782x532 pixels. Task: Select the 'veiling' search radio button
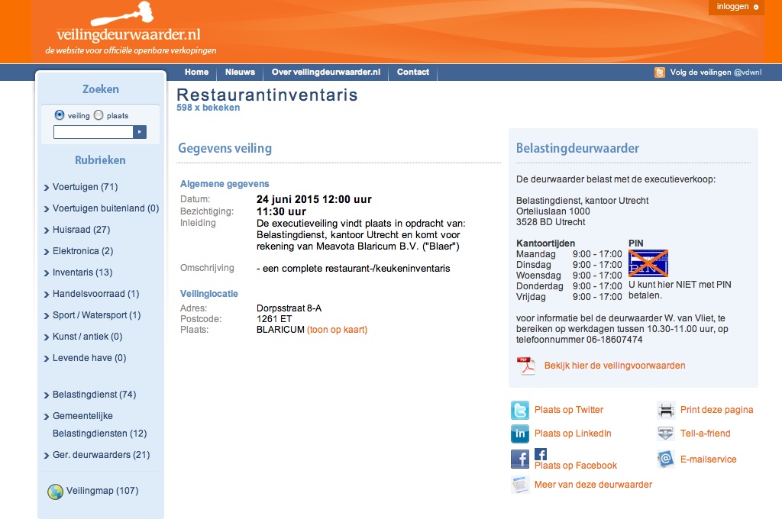click(x=60, y=115)
